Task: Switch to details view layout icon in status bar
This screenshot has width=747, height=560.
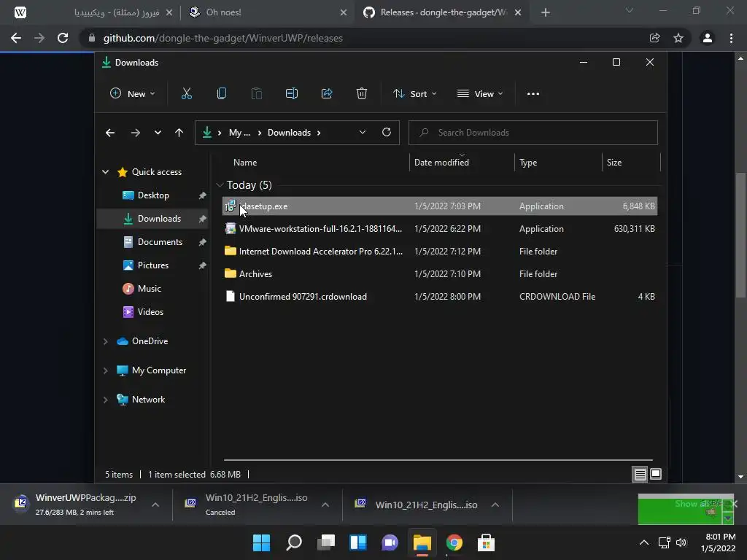Action: point(640,474)
